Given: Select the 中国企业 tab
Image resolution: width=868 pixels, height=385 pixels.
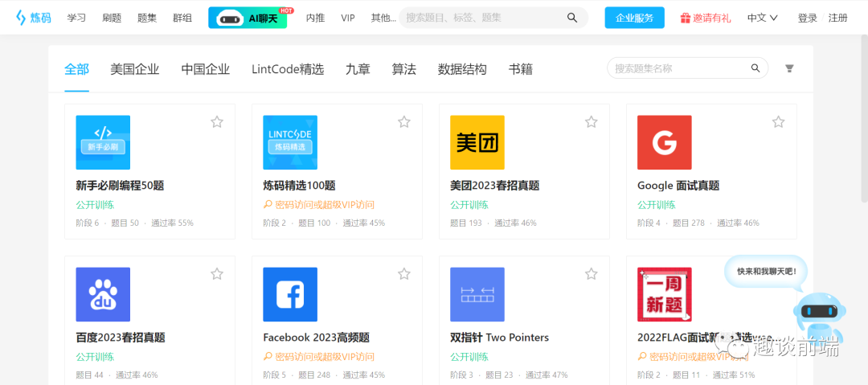Looking at the screenshot, I should [206, 69].
